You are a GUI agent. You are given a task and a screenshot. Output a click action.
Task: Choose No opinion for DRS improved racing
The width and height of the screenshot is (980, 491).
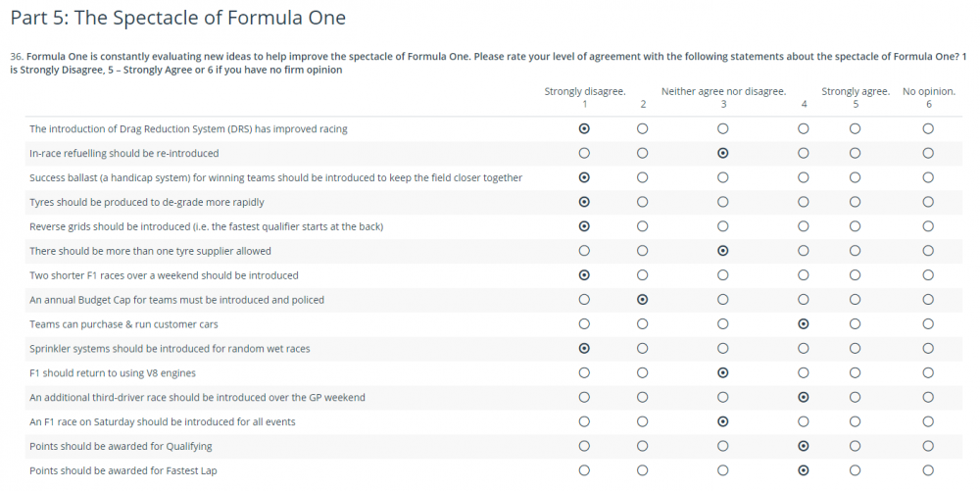point(928,128)
